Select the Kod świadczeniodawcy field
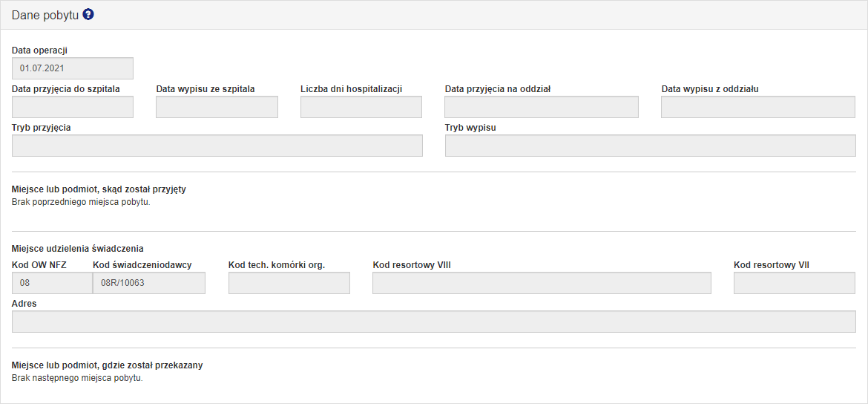This screenshot has height=404, width=868. pos(149,283)
